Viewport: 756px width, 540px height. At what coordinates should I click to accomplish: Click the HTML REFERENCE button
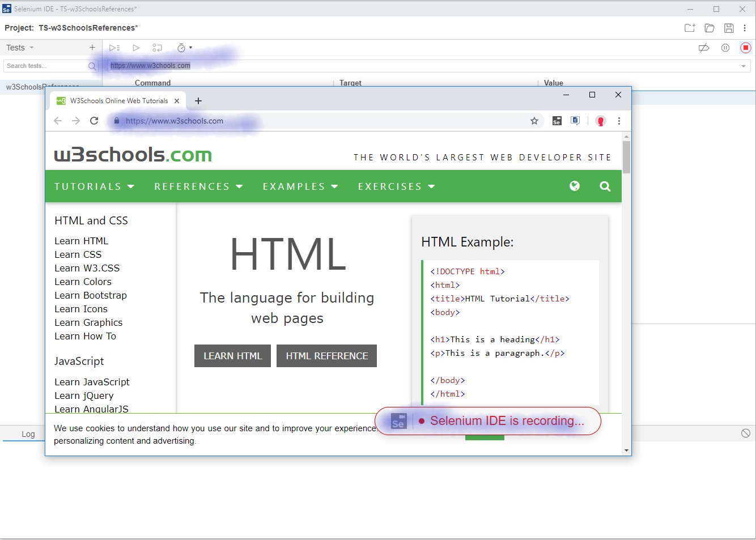click(x=326, y=356)
